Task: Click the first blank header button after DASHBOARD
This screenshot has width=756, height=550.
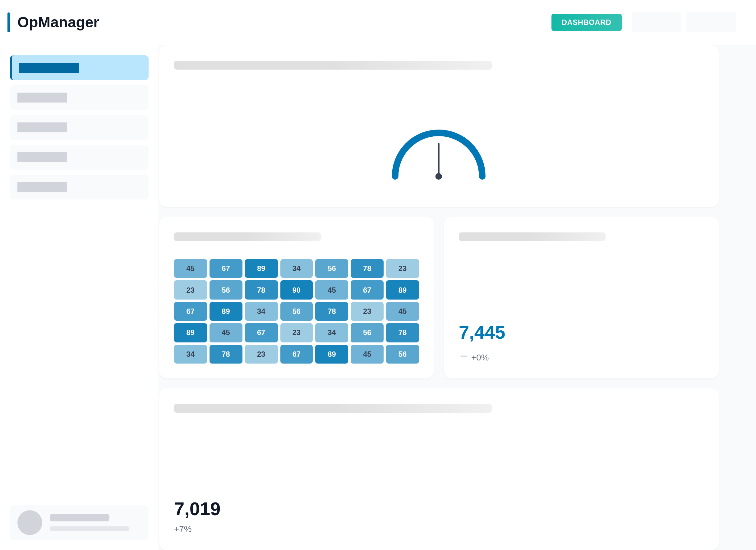Action: [656, 22]
